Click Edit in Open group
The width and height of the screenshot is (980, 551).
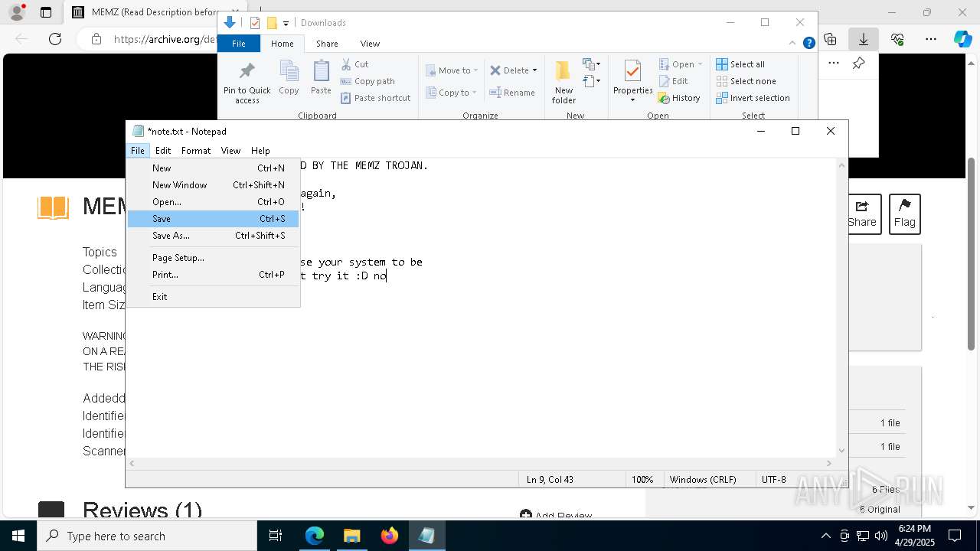pyautogui.click(x=674, y=81)
